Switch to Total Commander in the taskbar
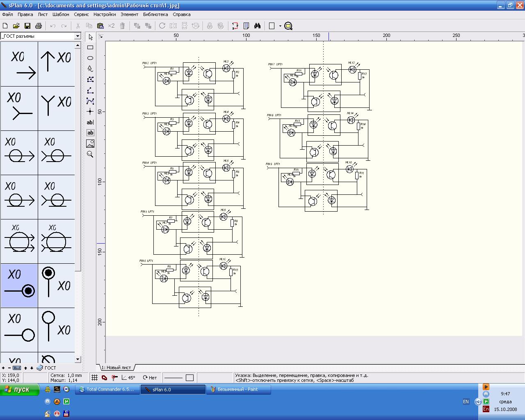Viewport: 525px width, 420px height. 107,389
